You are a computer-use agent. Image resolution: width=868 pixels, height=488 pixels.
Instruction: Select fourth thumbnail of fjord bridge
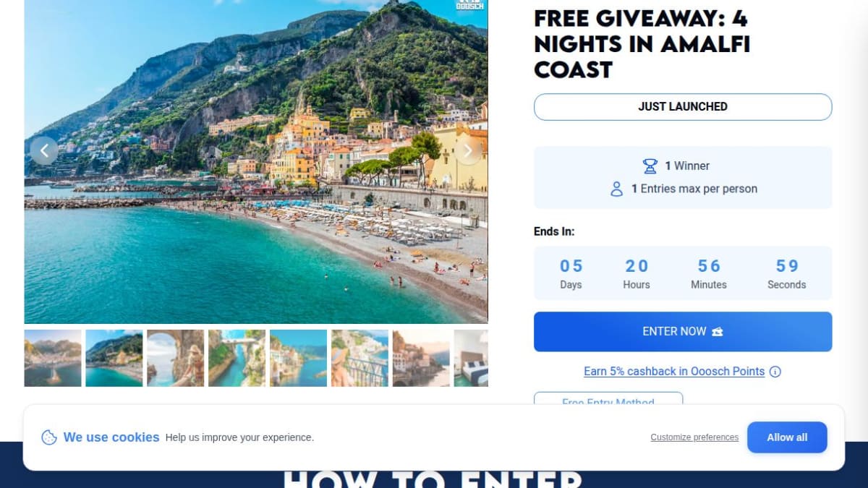tap(237, 358)
